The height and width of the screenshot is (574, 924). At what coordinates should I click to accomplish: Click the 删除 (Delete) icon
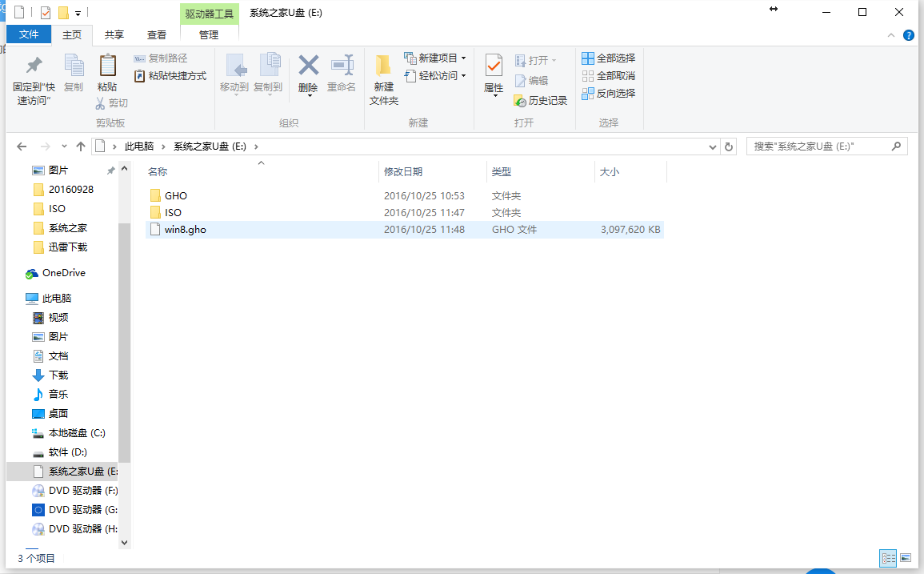(x=308, y=77)
